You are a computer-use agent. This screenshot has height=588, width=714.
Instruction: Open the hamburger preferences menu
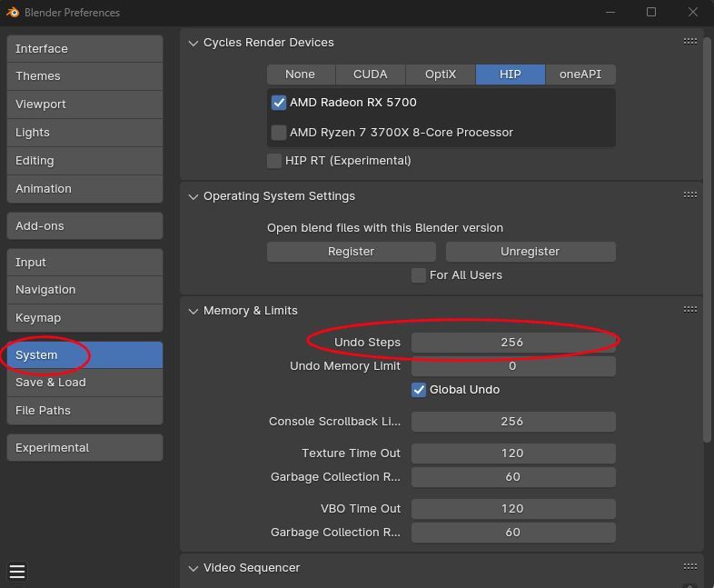(17, 571)
